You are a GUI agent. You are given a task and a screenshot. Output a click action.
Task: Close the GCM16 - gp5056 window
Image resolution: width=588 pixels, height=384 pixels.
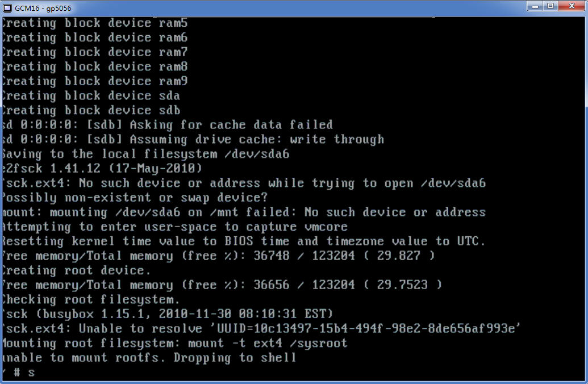[x=571, y=6]
